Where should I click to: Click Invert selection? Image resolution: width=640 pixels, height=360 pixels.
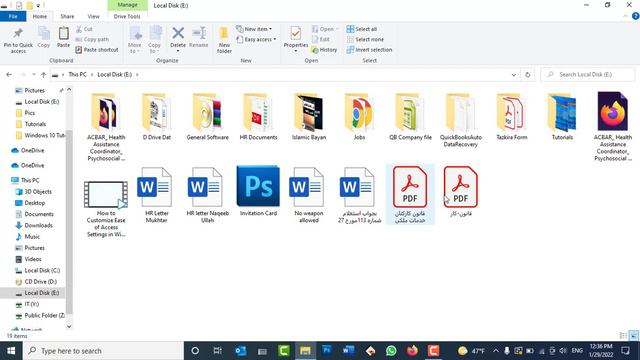pos(369,50)
